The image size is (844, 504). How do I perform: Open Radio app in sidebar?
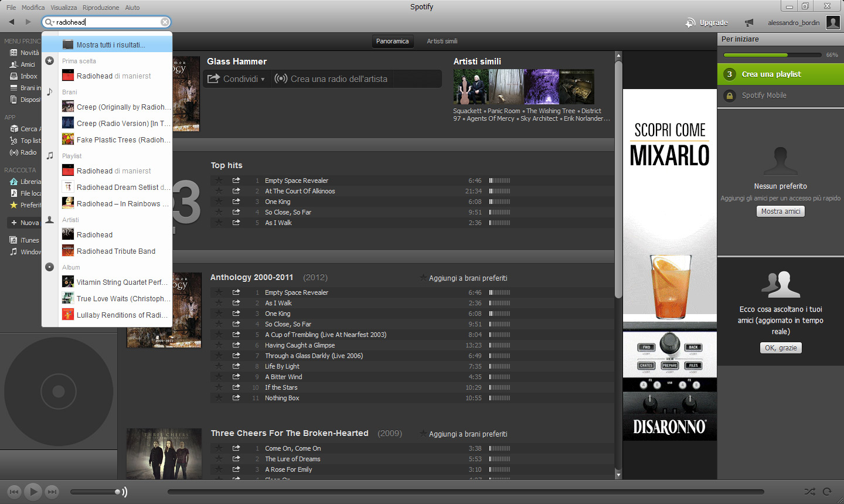coord(23,152)
